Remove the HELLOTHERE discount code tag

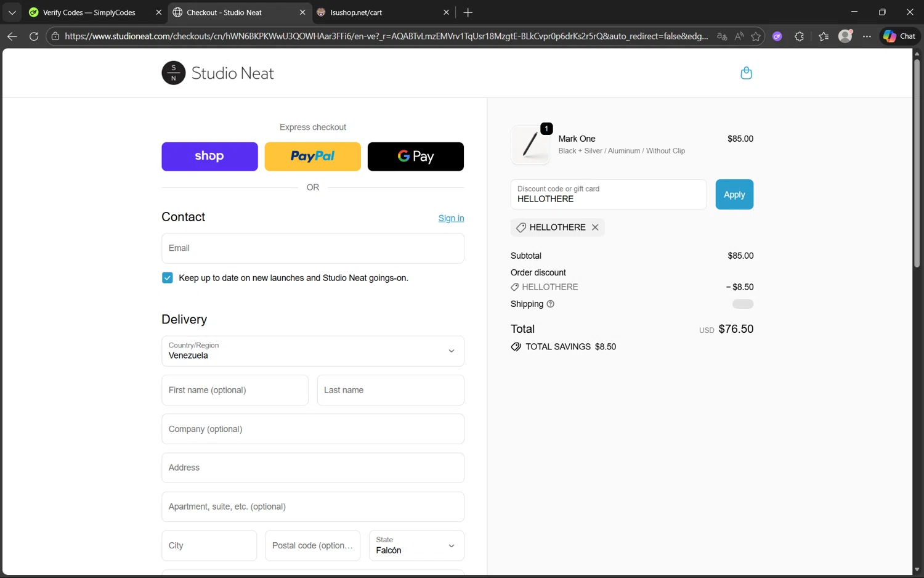pos(595,227)
